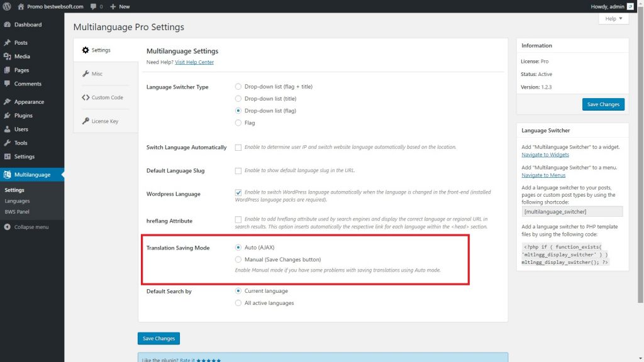
Task: Follow the Visit Help Center link
Action: [194, 62]
